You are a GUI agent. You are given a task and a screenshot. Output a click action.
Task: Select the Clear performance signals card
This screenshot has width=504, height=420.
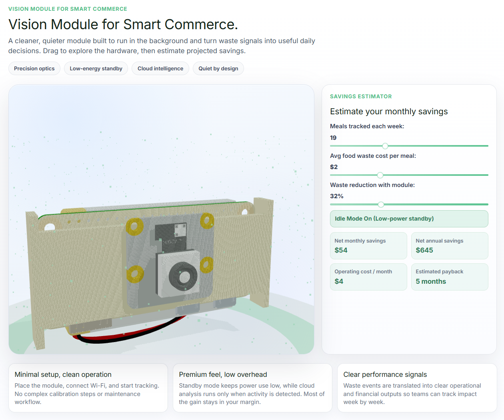[x=417, y=388]
